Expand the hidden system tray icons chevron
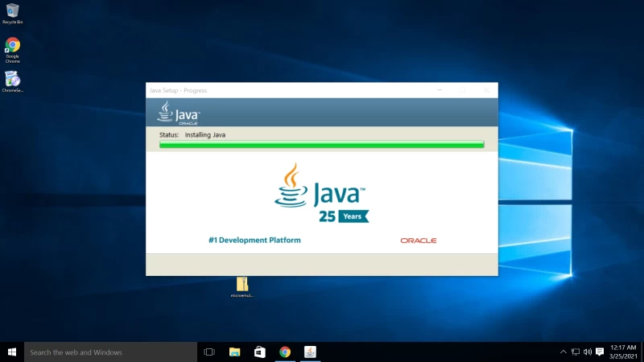Screen dimensions: 644x362 (x=563, y=352)
